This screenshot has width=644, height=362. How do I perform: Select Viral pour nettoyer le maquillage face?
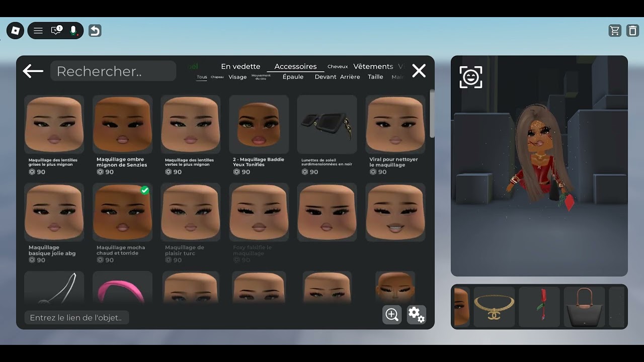pos(395,125)
